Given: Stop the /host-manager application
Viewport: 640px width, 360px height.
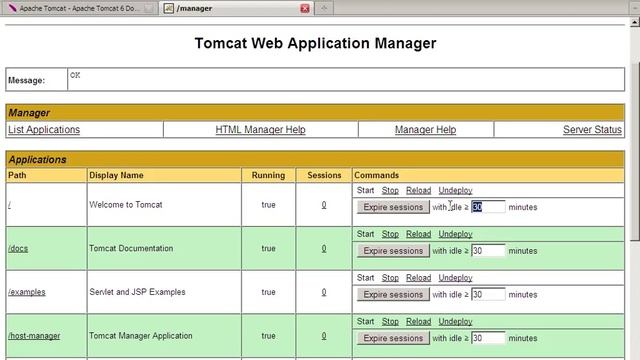Looking at the screenshot, I should coord(390,322).
